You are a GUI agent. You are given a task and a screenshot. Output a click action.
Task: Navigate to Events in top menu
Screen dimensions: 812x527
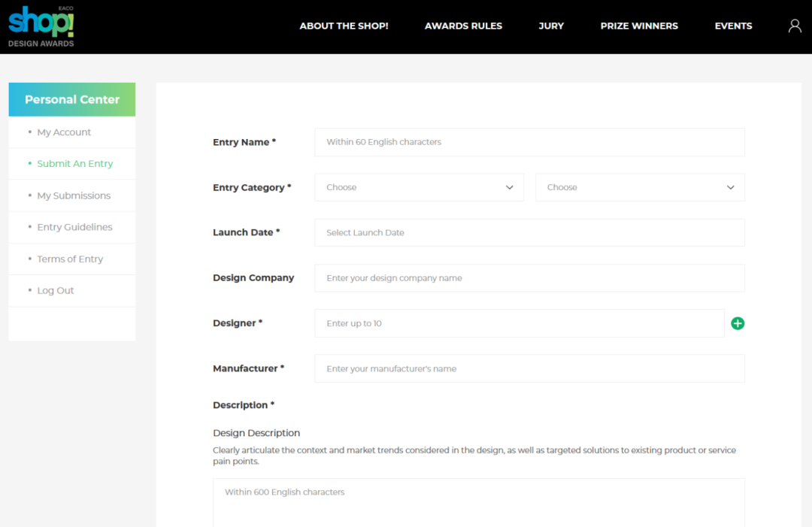pyautogui.click(x=733, y=26)
